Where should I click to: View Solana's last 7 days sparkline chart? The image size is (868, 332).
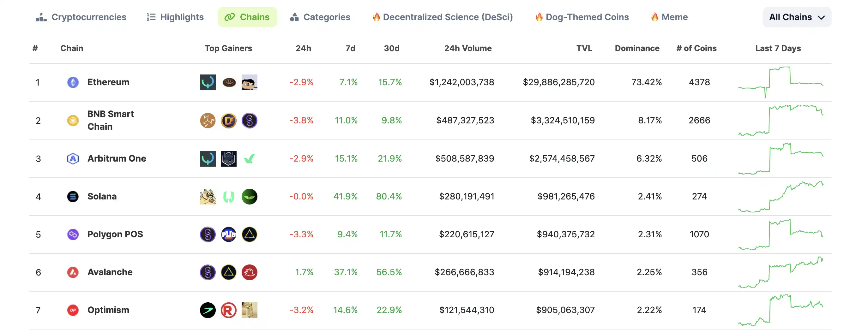coord(781,197)
